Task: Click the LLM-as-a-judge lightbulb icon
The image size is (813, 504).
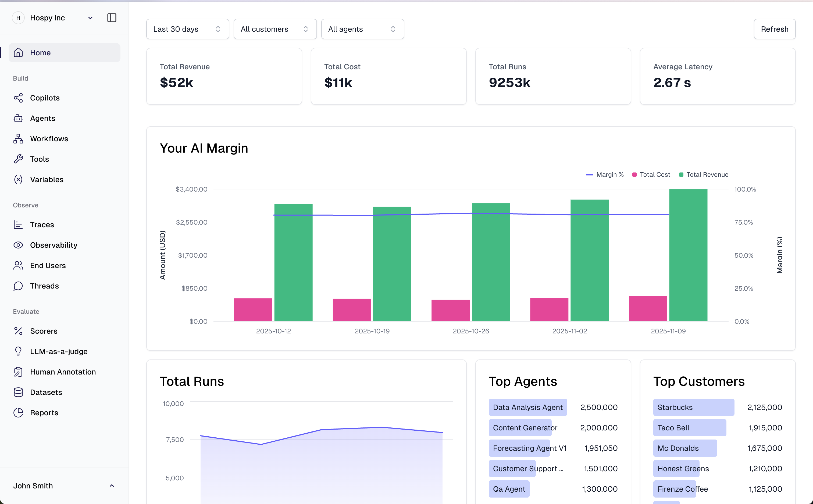Action: pyautogui.click(x=18, y=351)
